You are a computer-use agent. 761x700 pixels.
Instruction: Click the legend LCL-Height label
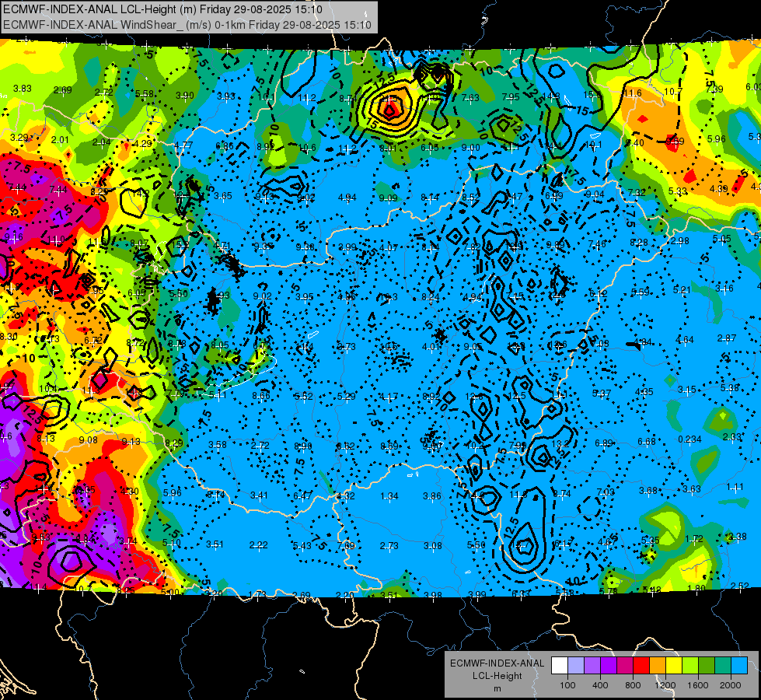[x=497, y=676]
